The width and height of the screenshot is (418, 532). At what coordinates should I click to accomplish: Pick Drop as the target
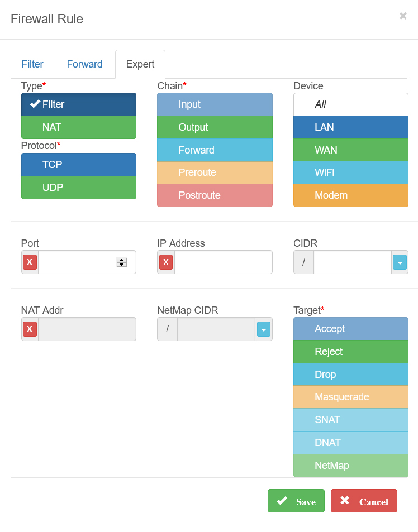click(351, 375)
